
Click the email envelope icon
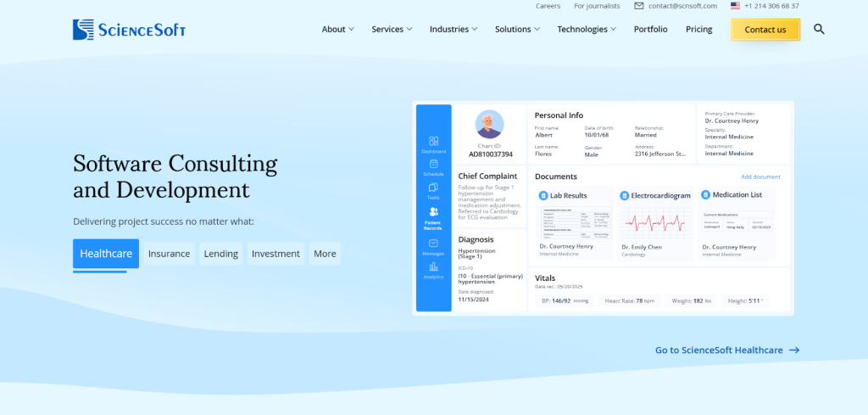click(x=639, y=6)
